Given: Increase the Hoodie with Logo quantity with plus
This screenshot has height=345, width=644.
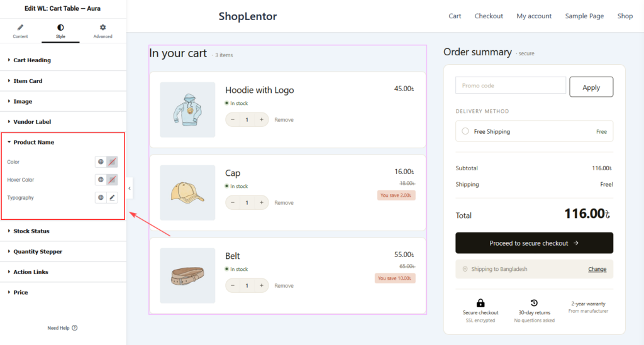Looking at the screenshot, I should coord(261,120).
